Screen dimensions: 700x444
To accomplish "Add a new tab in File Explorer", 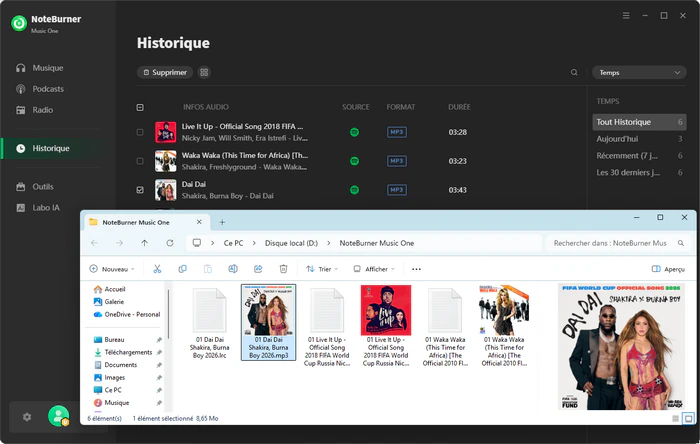I will tap(222, 222).
